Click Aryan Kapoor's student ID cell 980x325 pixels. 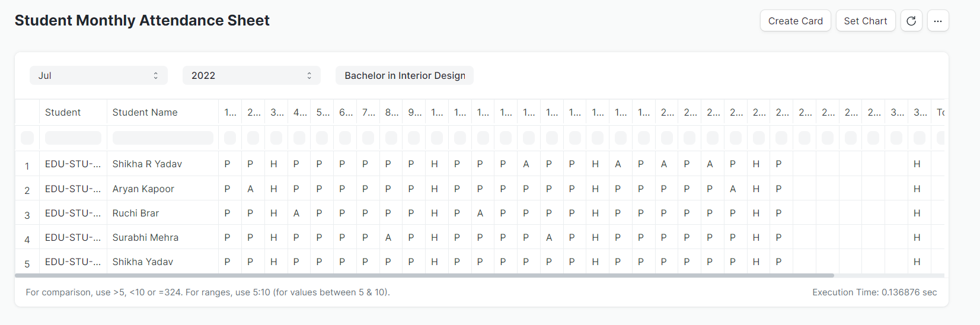tap(73, 189)
